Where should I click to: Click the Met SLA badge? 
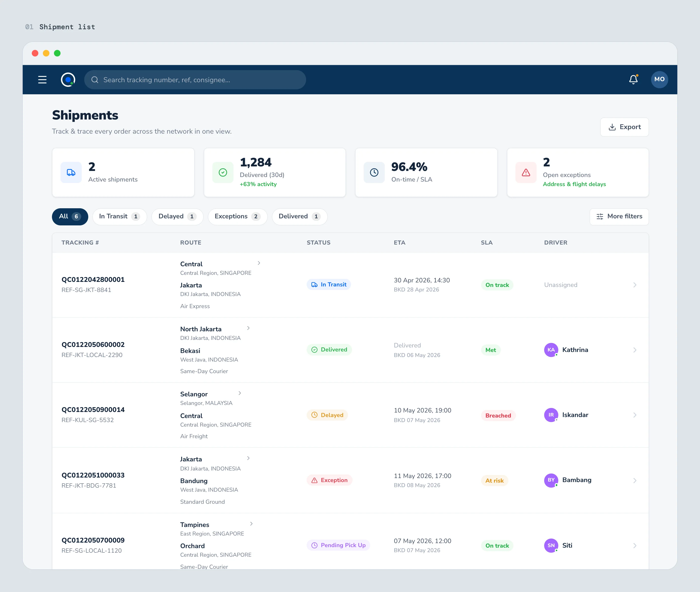pyautogui.click(x=491, y=350)
